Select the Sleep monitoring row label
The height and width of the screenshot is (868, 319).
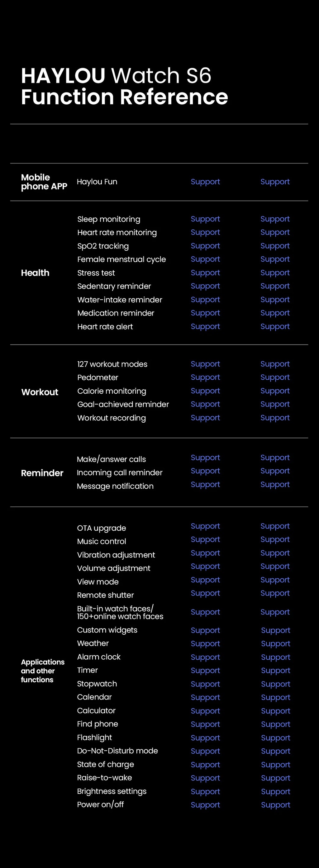109,219
